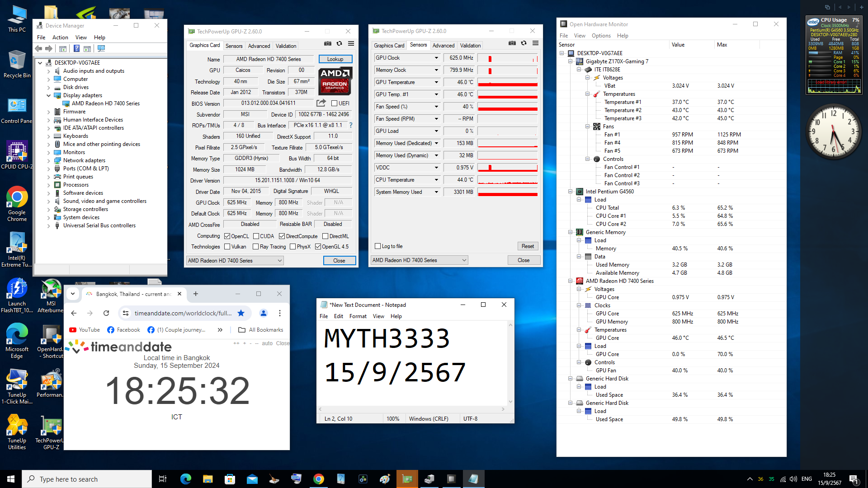
Task: Expand the Processors node in Device Manager
Action: [49, 185]
